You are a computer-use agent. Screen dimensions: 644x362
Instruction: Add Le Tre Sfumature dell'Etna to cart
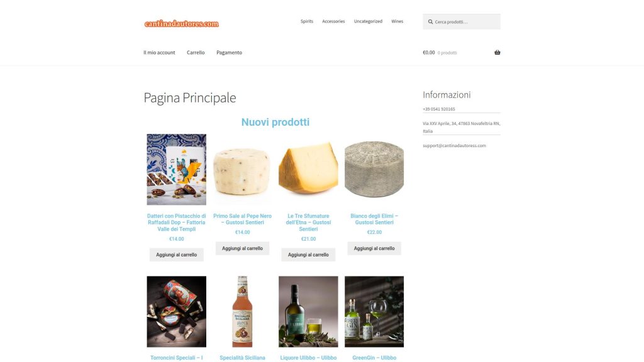click(308, 255)
